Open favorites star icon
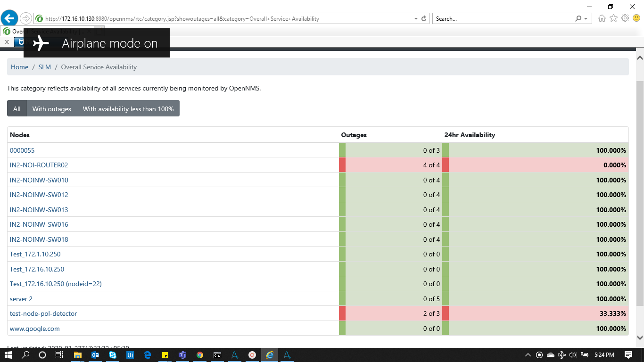 point(613,18)
